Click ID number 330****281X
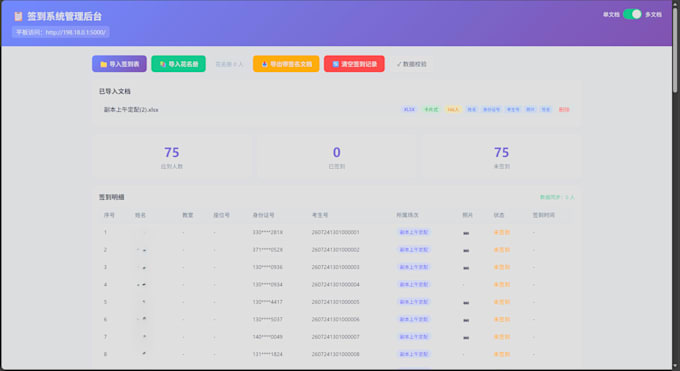The width and height of the screenshot is (680, 371). 268,233
